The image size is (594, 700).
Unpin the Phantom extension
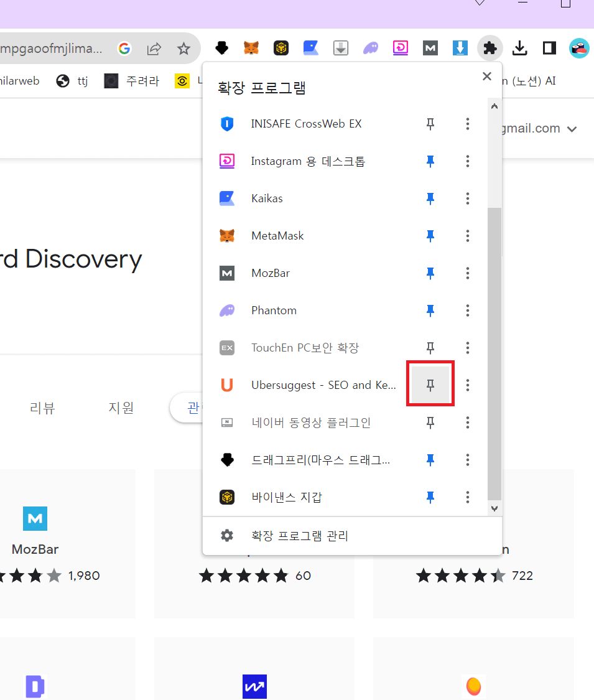[430, 310]
